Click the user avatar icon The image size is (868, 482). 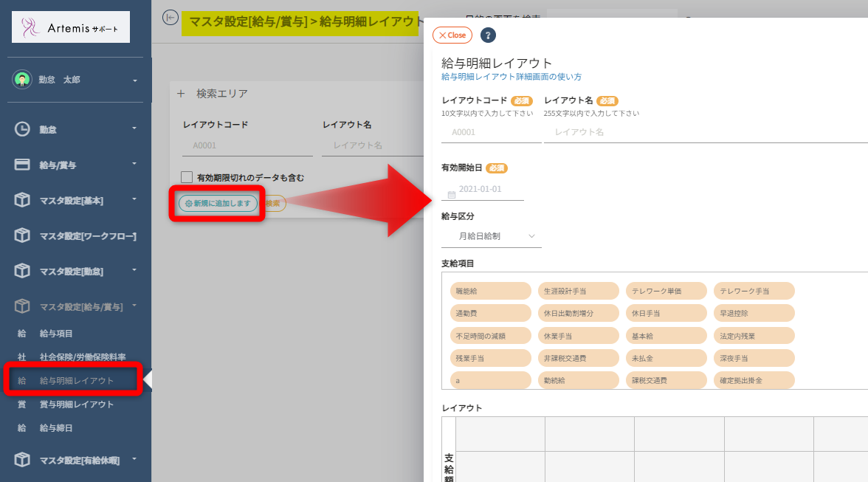[x=22, y=80]
